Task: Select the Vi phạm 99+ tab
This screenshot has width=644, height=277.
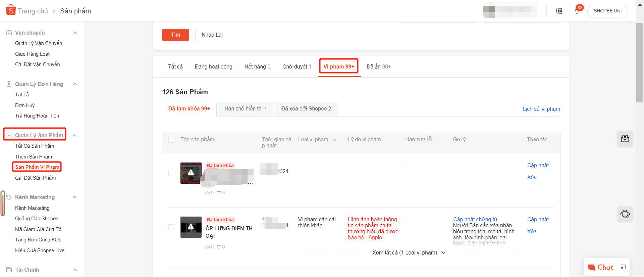Action: tap(339, 66)
